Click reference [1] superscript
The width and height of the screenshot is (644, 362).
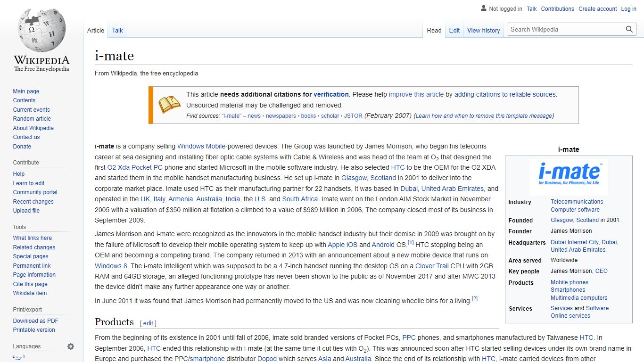(411, 243)
